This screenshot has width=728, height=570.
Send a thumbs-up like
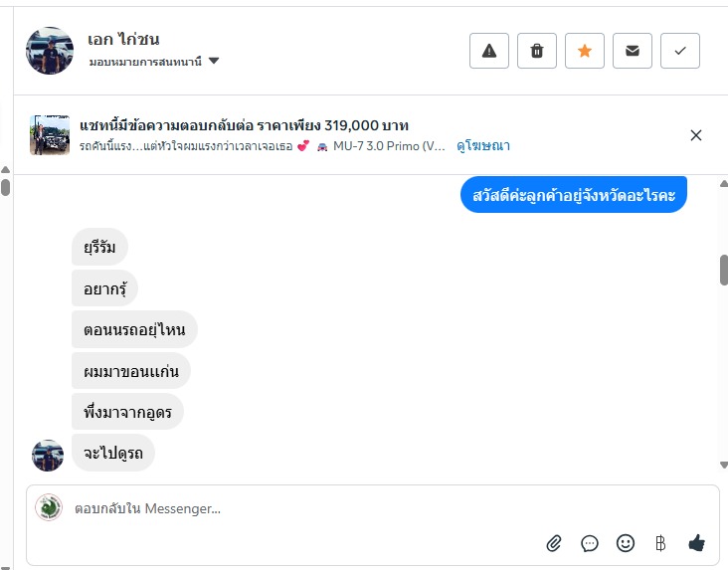click(x=696, y=543)
